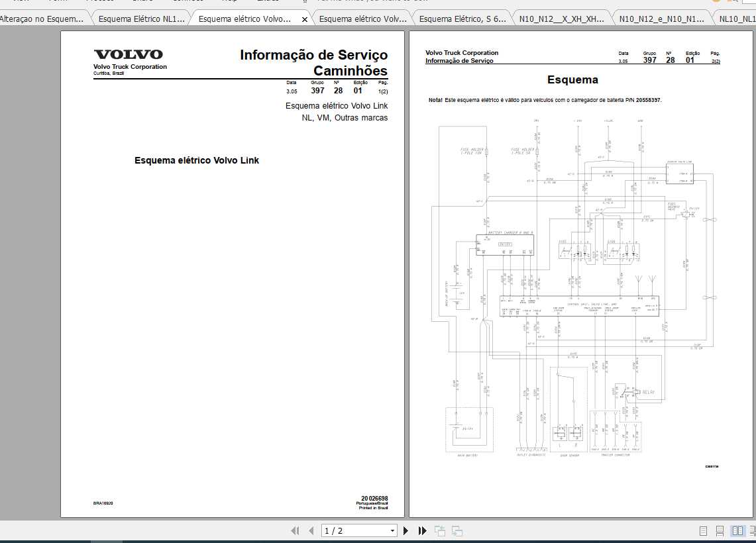
Task: Go to the previous page
Action: click(311, 530)
